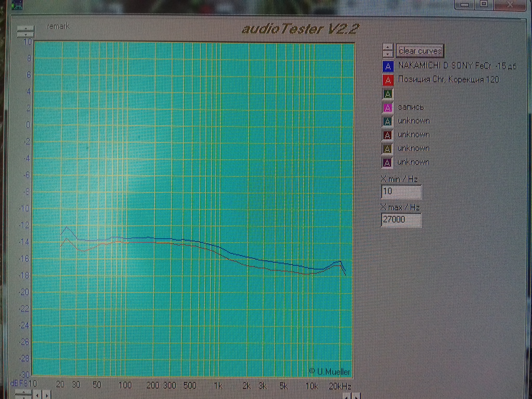The height and width of the screenshot is (399, 532).
Task: Click up arrow next to clear curves
Action: coord(388,47)
